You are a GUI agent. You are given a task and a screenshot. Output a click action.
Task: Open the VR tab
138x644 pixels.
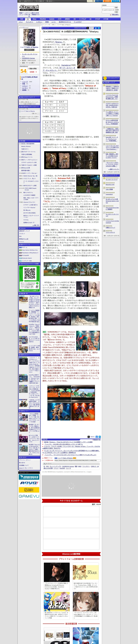tap(74, 19)
